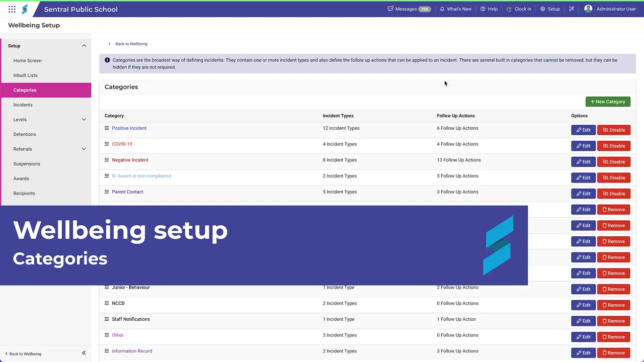The image size is (644, 362).
Task: Click the What's New bell icon
Action: point(442,9)
